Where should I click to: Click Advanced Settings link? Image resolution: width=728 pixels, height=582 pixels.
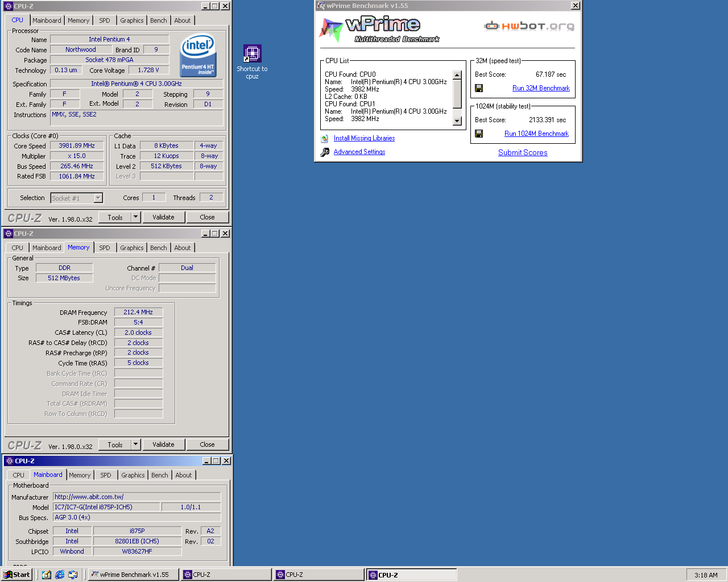[359, 152]
